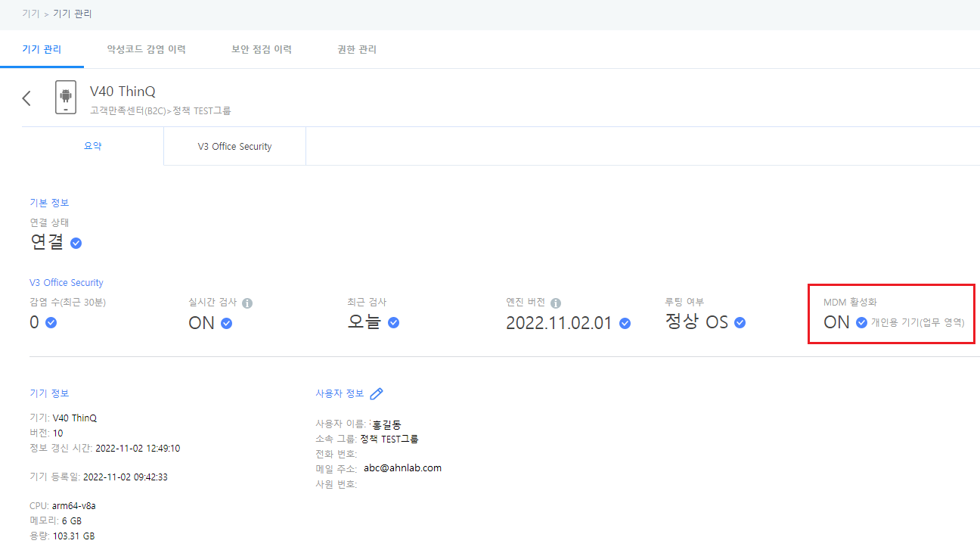Click the info icon beside 엔진 버전

click(x=556, y=303)
